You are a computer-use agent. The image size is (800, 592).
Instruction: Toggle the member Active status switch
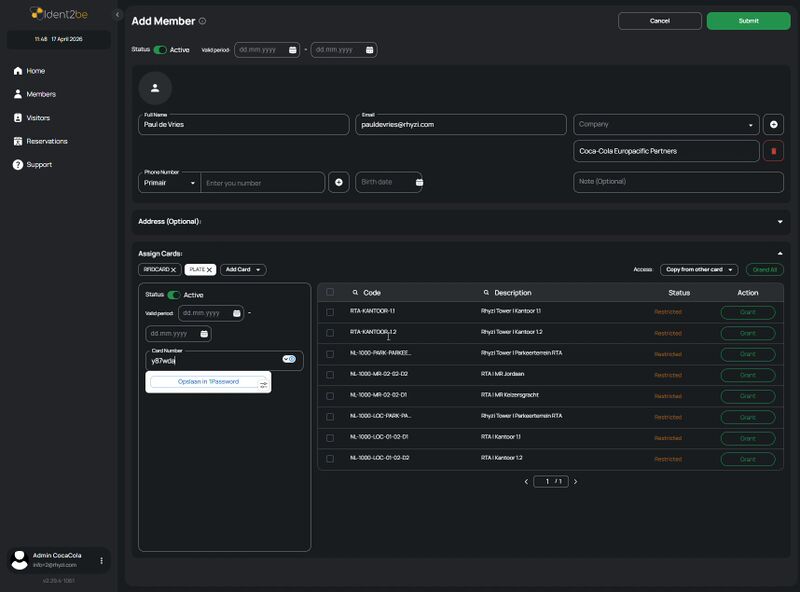pyautogui.click(x=160, y=49)
